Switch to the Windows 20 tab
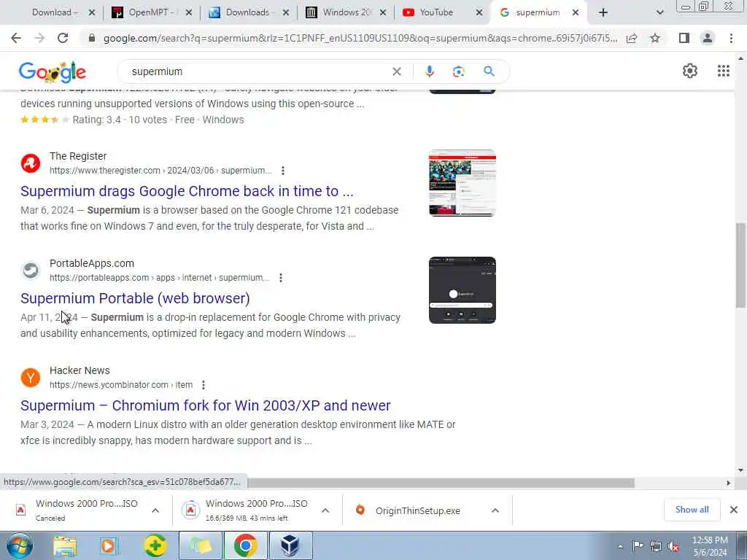 coord(345,13)
